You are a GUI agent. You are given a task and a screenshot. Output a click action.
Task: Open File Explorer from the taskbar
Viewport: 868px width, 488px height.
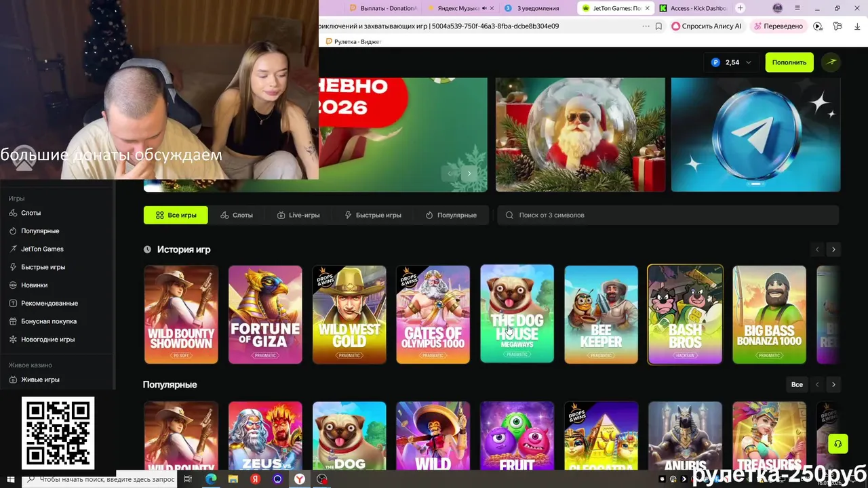(233, 479)
